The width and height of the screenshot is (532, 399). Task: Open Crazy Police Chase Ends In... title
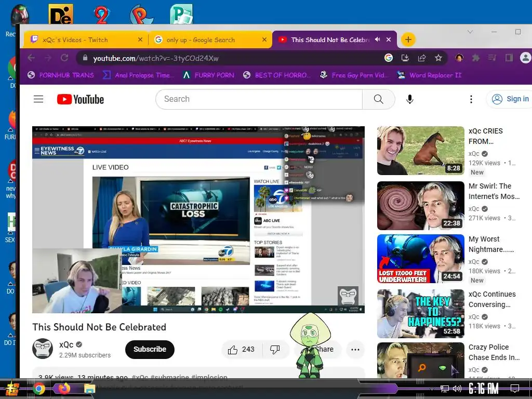pos(494,352)
